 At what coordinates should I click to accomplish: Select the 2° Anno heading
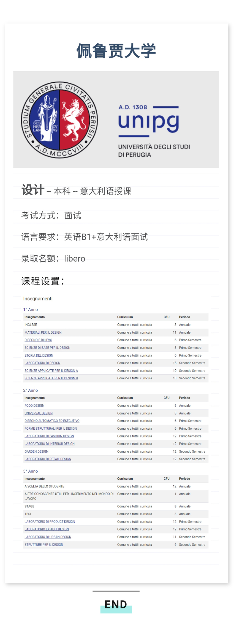click(31, 390)
